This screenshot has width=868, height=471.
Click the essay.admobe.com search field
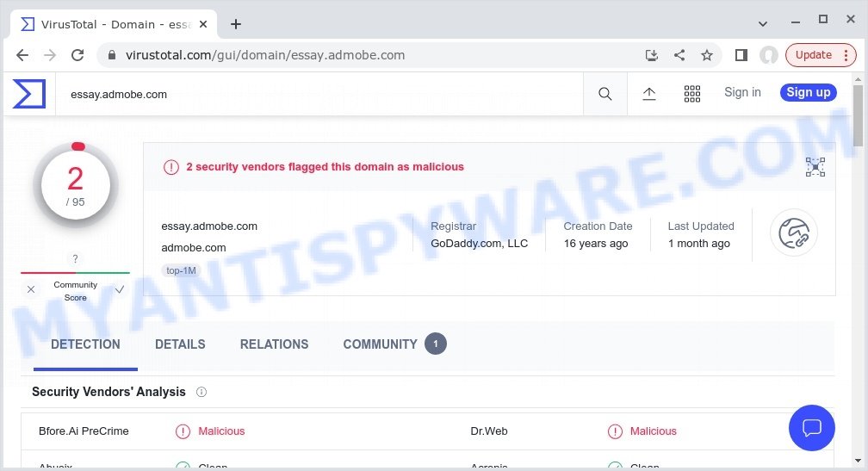click(x=319, y=94)
